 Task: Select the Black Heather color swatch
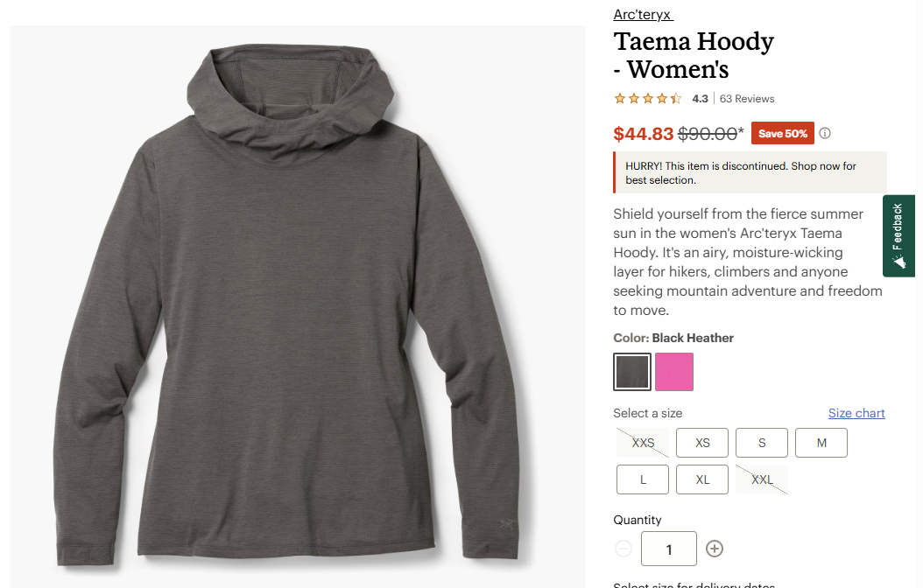pyautogui.click(x=632, y=372)
